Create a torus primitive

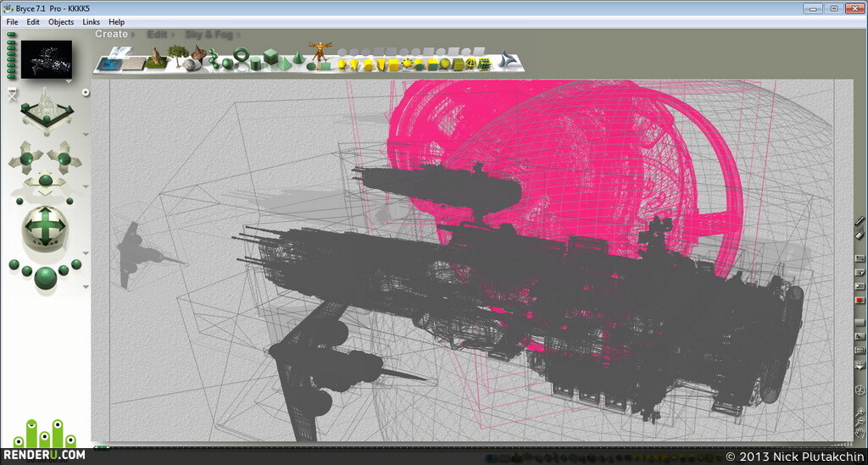[242, 55]
